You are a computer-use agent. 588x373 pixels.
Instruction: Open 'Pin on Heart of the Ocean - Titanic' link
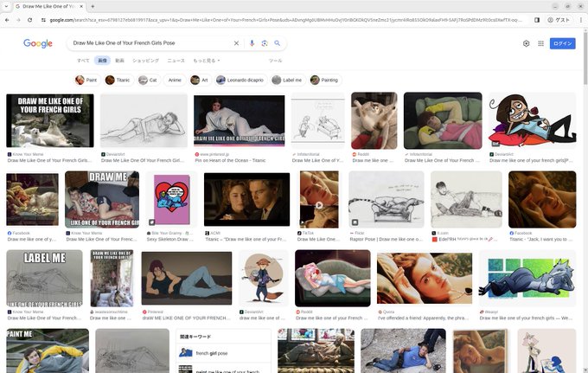click(x=230, y=160)
